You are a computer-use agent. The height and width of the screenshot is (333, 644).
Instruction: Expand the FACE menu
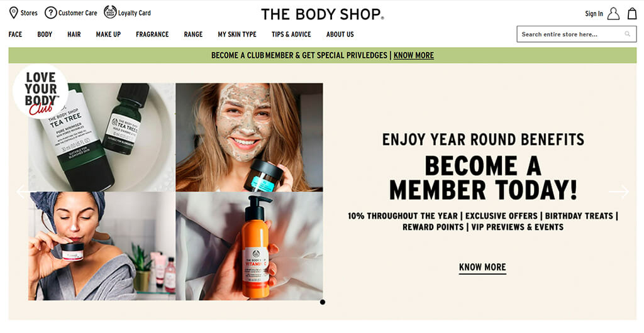click(15, 35)
